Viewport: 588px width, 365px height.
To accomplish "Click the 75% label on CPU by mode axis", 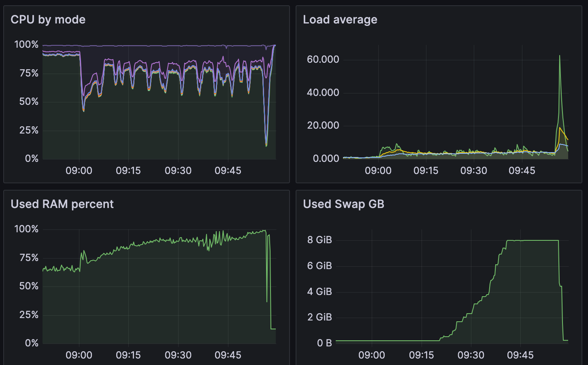I will pos(29,73).
